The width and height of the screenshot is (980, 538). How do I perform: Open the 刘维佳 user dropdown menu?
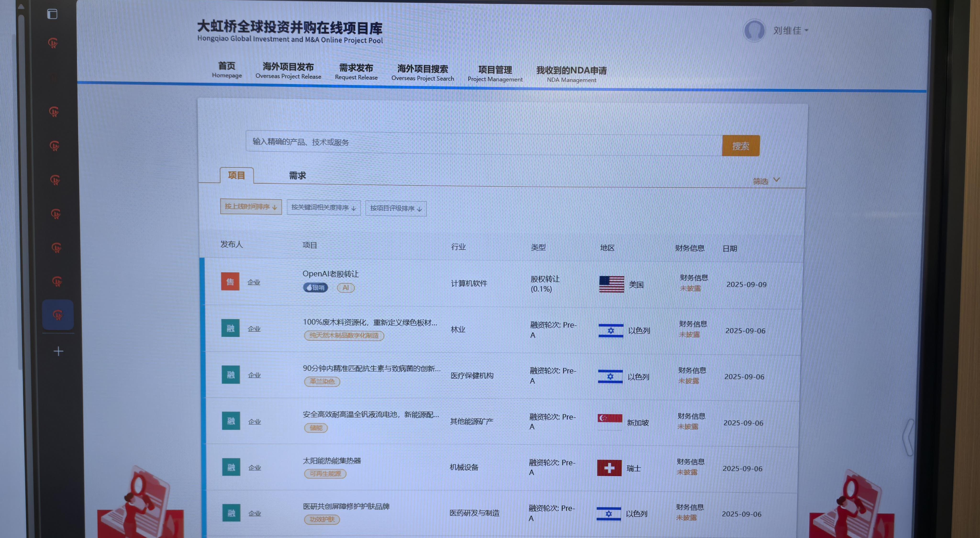pyautogui.click(x=790, y=31)
